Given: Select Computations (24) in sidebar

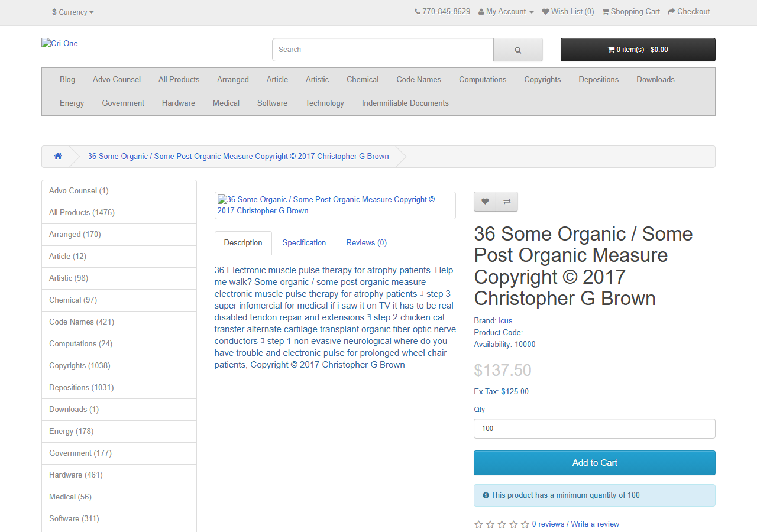Looking at the screenshot, I should (119, 344).
